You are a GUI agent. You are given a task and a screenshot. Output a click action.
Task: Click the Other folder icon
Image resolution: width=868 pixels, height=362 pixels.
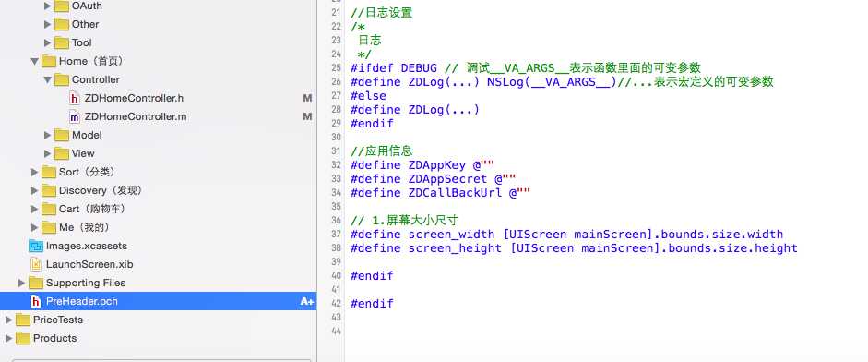click(62, 24)
